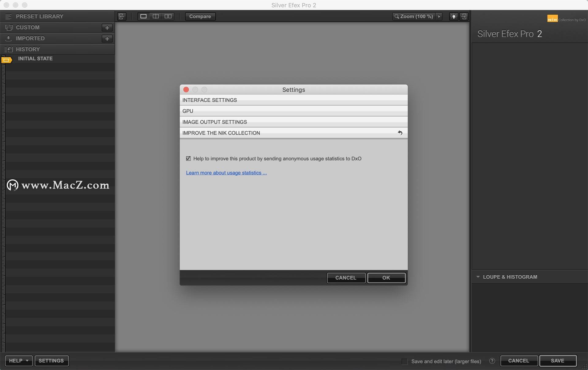Uncheck anonymous usage statistics checkbox

pyautogui.click(x=188, y=158)
